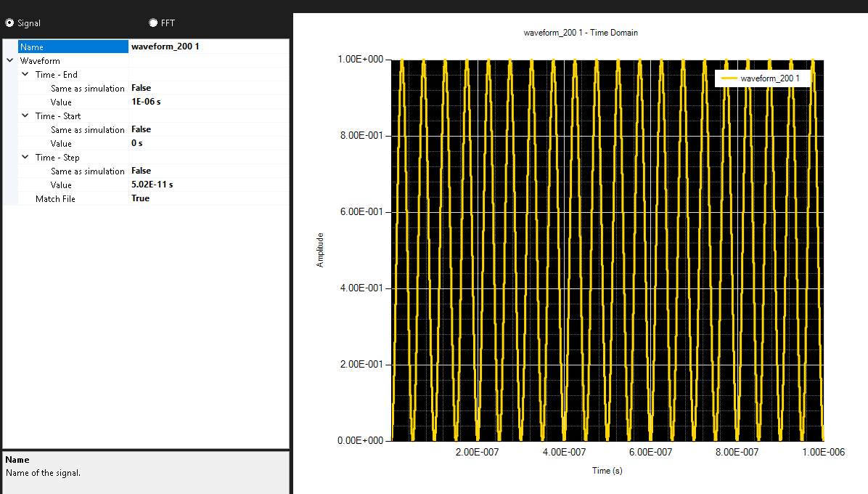The image size is (868, 494).
Task: Click the 2.00E-007 x-axis tick label
Action: click(477, 453)
